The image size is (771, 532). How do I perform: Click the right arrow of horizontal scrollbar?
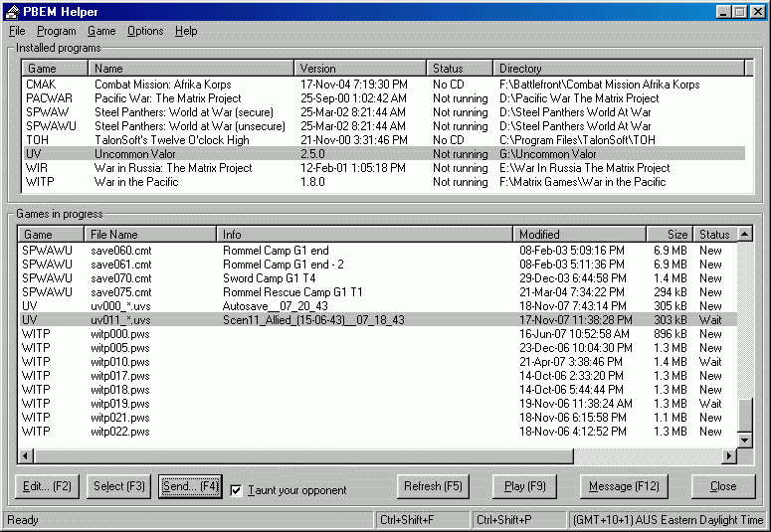pos(729,456)
